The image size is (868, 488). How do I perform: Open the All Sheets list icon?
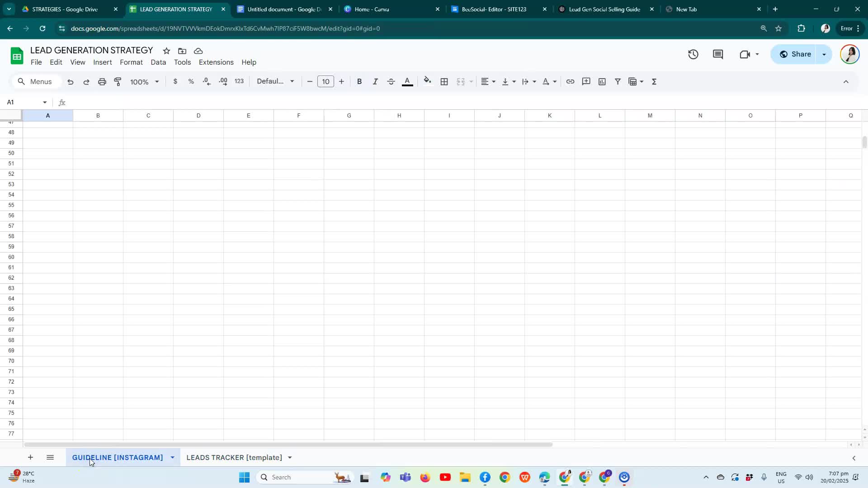(x=50, y=457)
